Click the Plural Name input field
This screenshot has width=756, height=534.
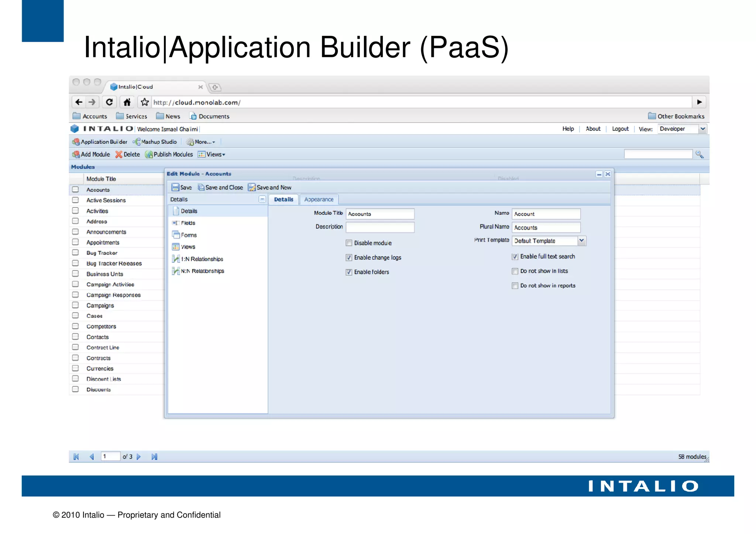click(x=546, y=227)
